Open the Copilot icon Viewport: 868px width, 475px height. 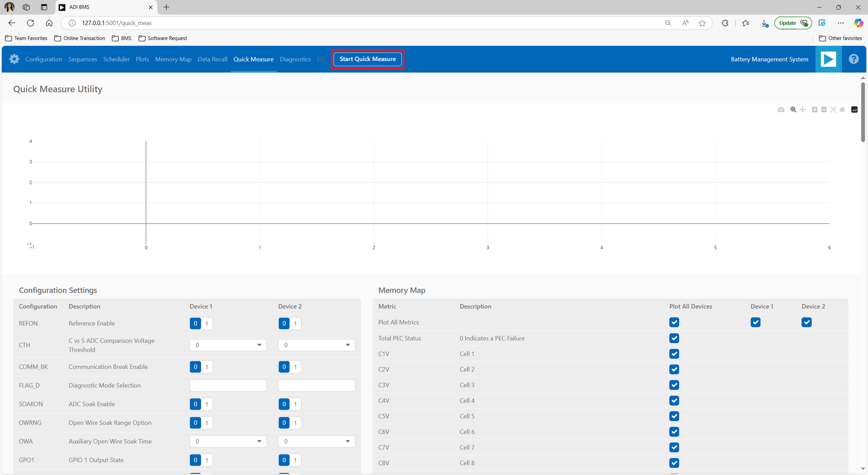pos(858,23)
